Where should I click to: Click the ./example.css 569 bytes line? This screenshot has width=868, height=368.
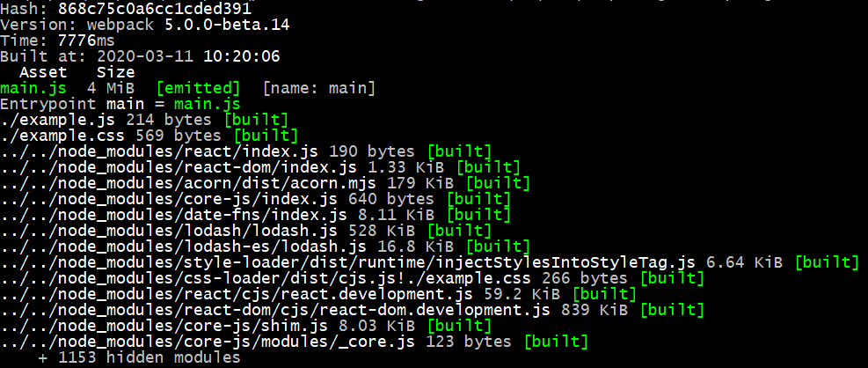pos(150,135)
